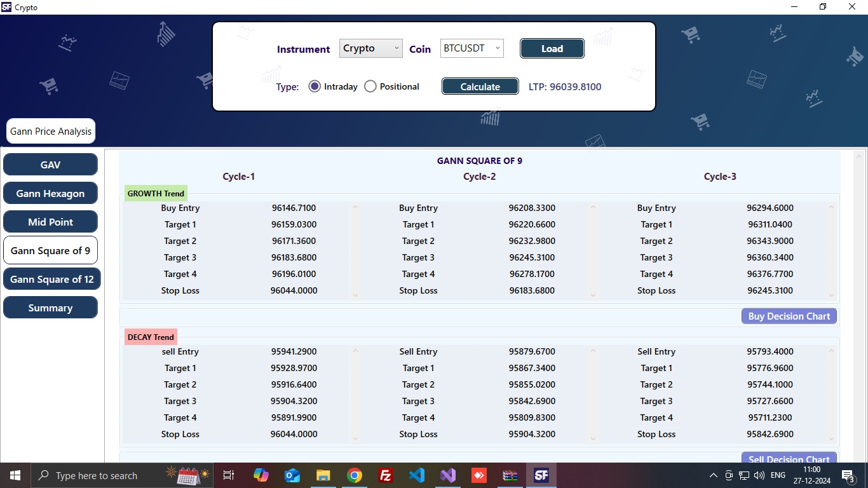
Task: Select the Intraday radio button
Action: click(x=315, y=86)
